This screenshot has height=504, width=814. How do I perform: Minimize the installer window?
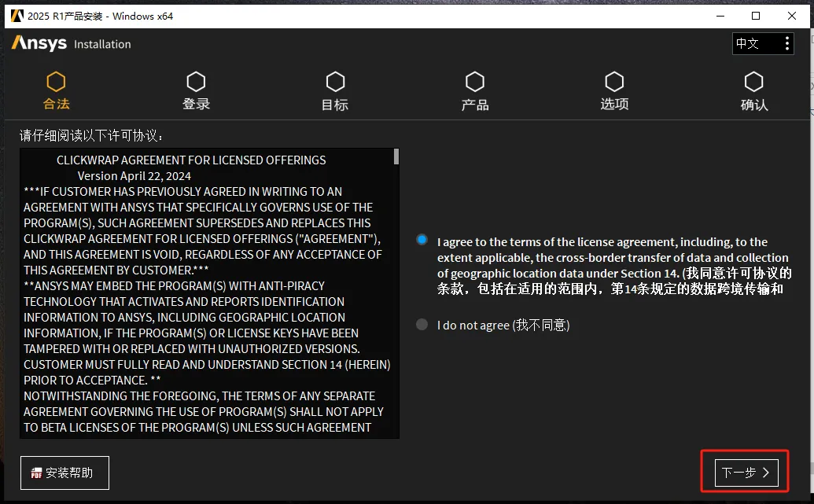pyautogui.click(x=720, y=16)
